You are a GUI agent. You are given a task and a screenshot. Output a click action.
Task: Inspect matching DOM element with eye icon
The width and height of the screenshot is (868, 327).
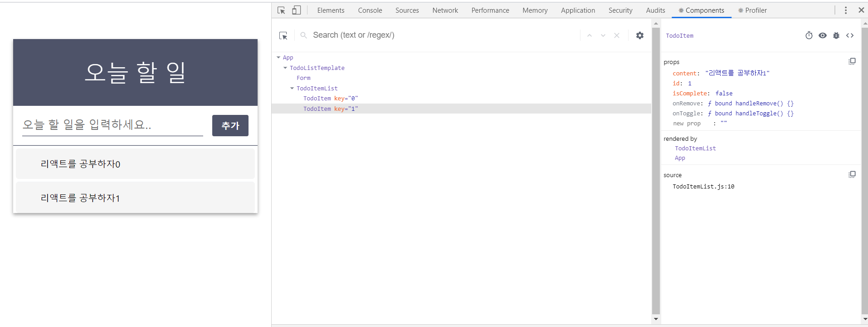click(823, 35)
